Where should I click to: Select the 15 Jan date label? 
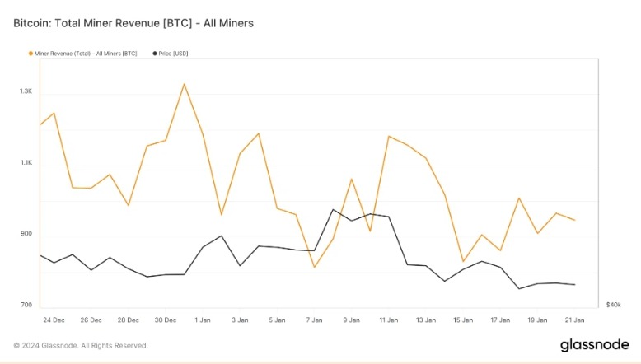pyautogui.click(x=462, y=320)
